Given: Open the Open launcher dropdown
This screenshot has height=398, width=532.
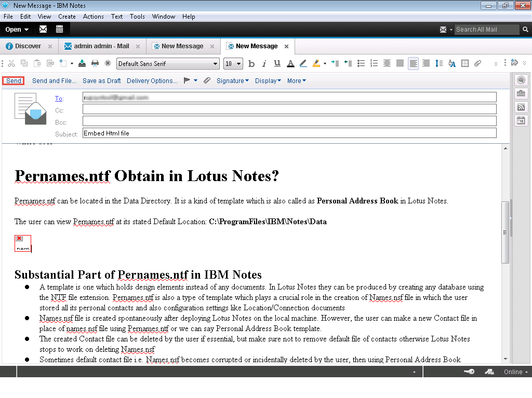Looking at the screenshot, I should pos(17,30).
